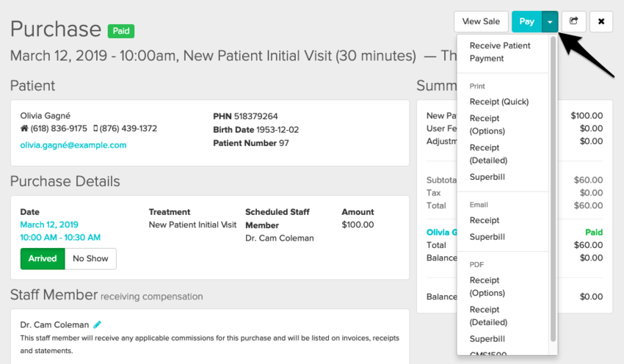The image size is (624, 364).
Task: Select Superbill under the Email section
Action: (487, 237)
